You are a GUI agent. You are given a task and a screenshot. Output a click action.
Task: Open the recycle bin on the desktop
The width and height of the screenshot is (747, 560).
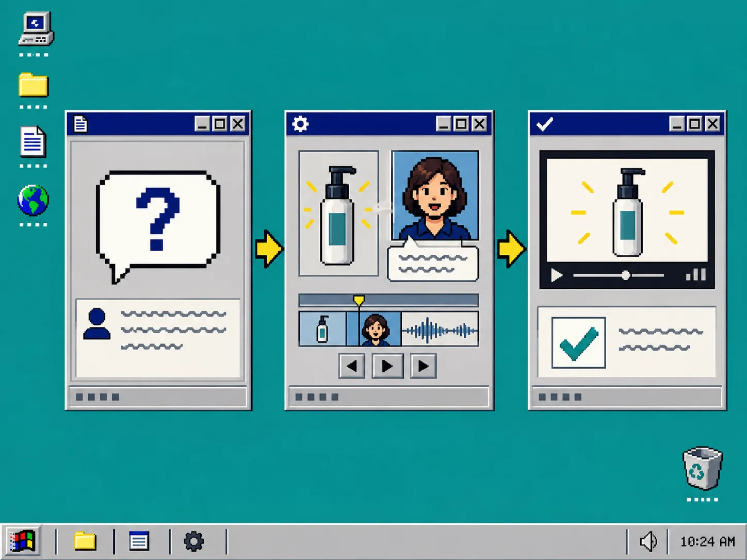(x=702, y=468)
